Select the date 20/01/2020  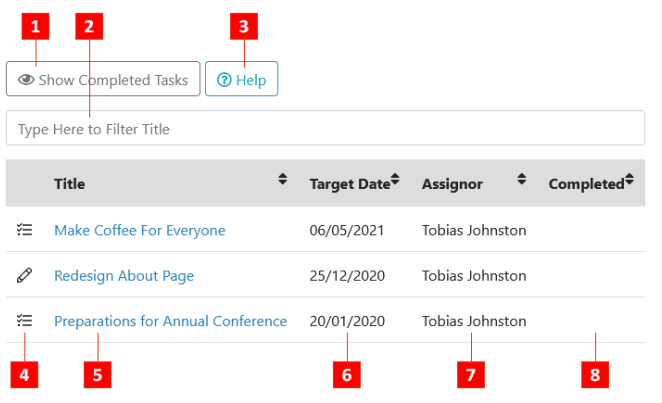347,321
